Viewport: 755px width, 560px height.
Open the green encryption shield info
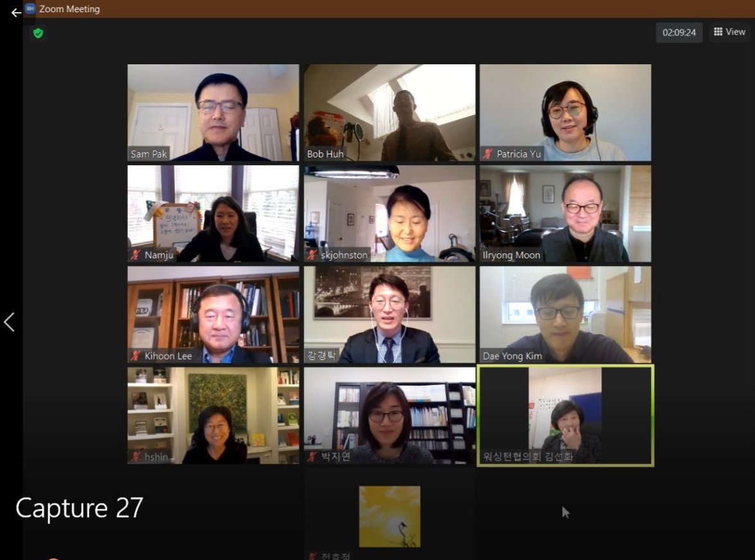pos(38,33)
